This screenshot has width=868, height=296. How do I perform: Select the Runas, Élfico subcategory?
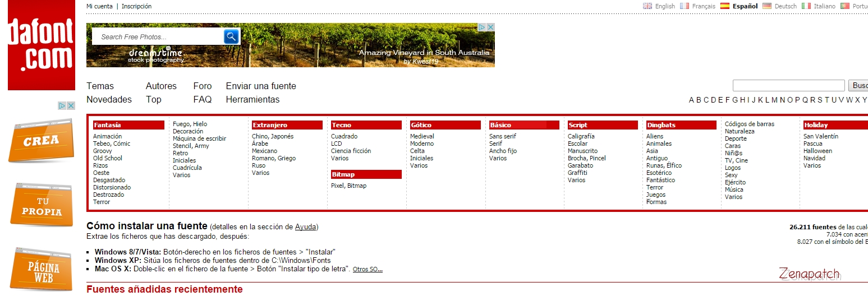664,165
